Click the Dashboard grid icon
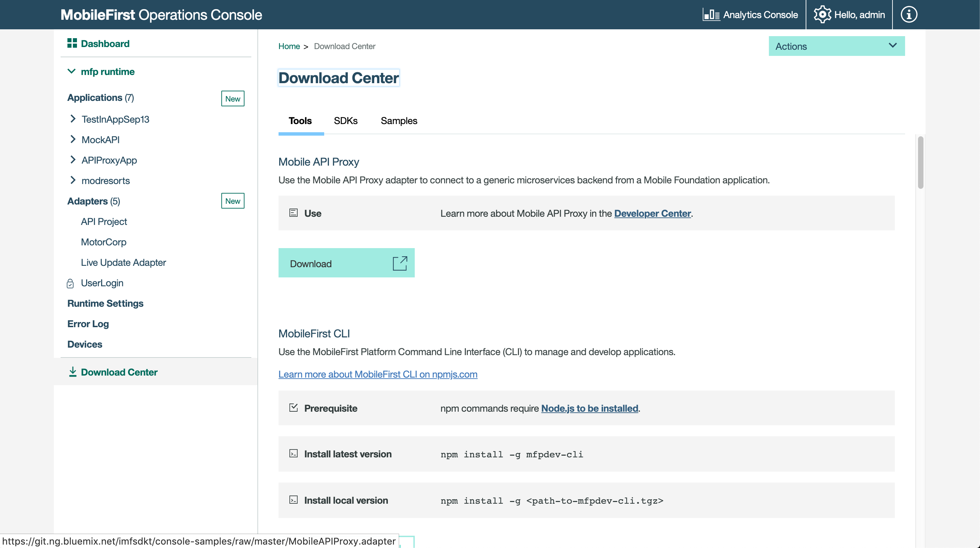Image resolution: width=980 pixels, height=548 pixels. (72, 43)
